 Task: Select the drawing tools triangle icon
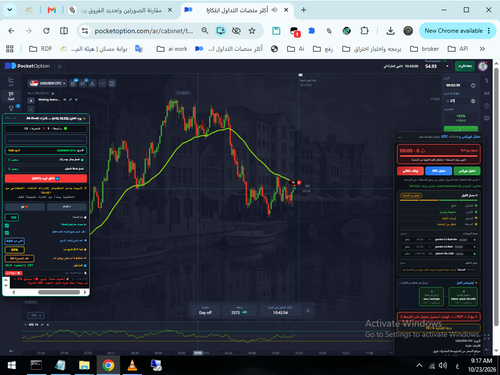click(92, 83)
